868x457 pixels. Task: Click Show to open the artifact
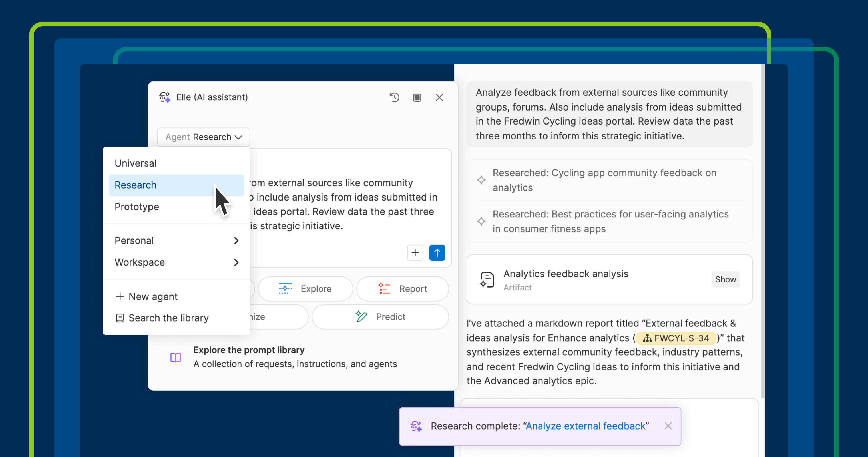tap(725, 279)
